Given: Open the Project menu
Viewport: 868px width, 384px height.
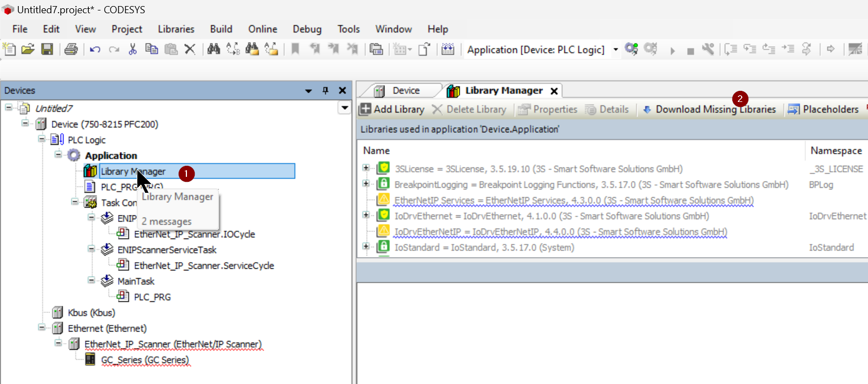Looking at the screenshot, I should pos(127,29).
